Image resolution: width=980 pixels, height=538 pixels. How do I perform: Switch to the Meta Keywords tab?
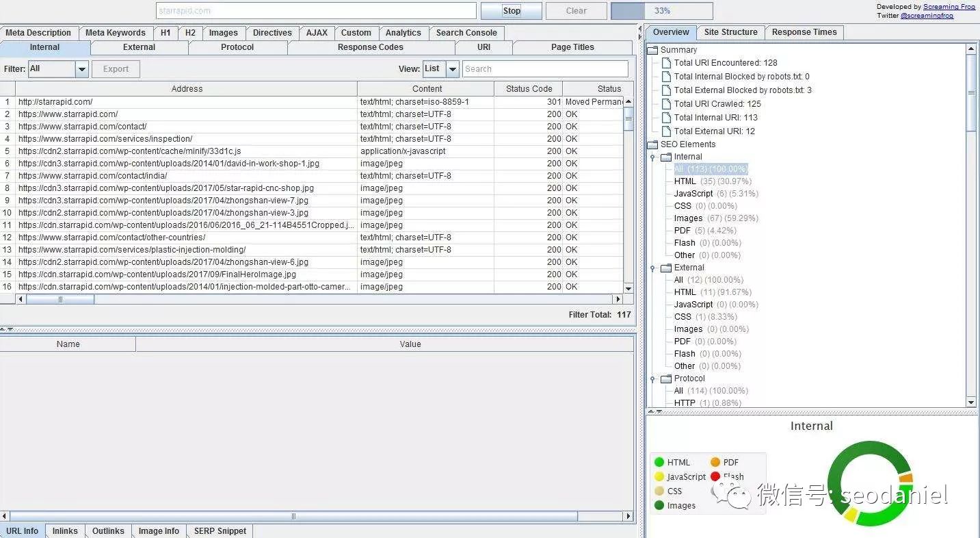116,33
